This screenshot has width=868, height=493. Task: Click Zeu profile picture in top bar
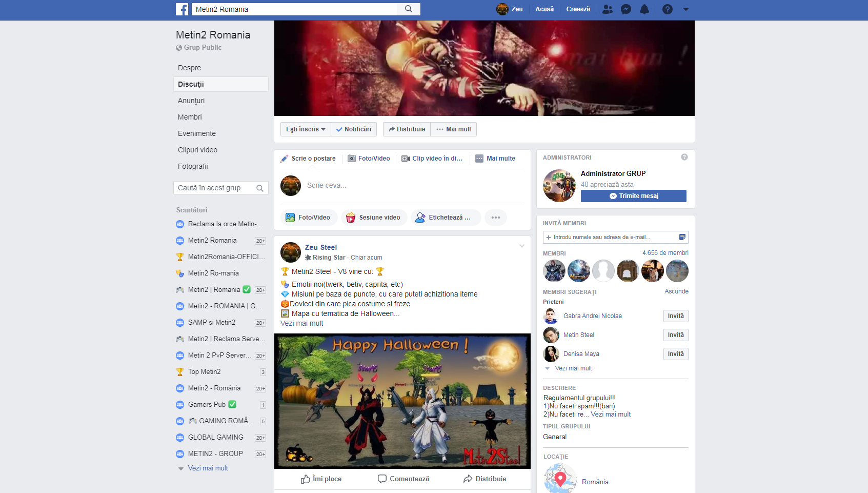coord(502,9)
